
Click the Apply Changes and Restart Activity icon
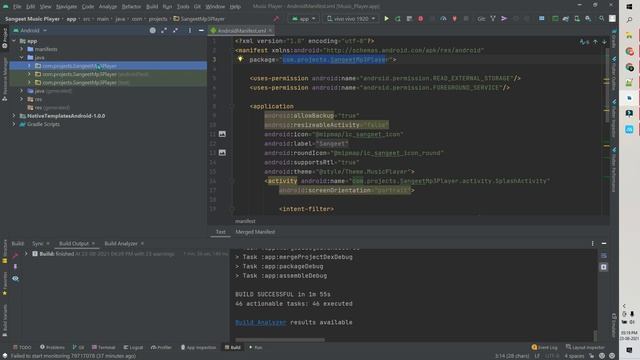point(398,19)
